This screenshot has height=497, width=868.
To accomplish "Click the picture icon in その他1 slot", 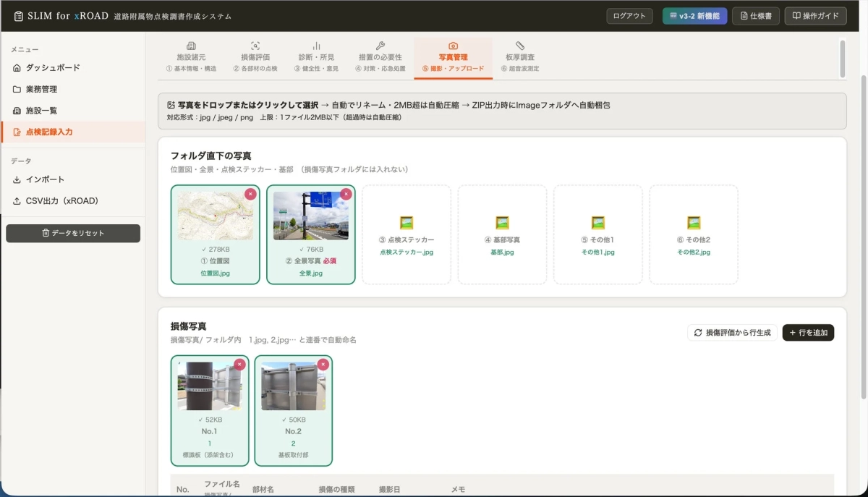I will pos(598,223).
